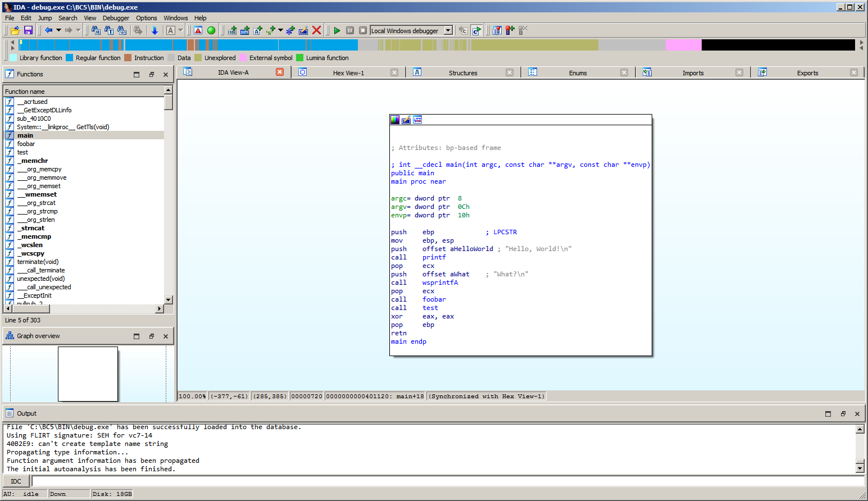Image resolution: width=868 pixels, height=501 pixels.
Task: Open the Debugger menu
Action: [x=116, y=18]
